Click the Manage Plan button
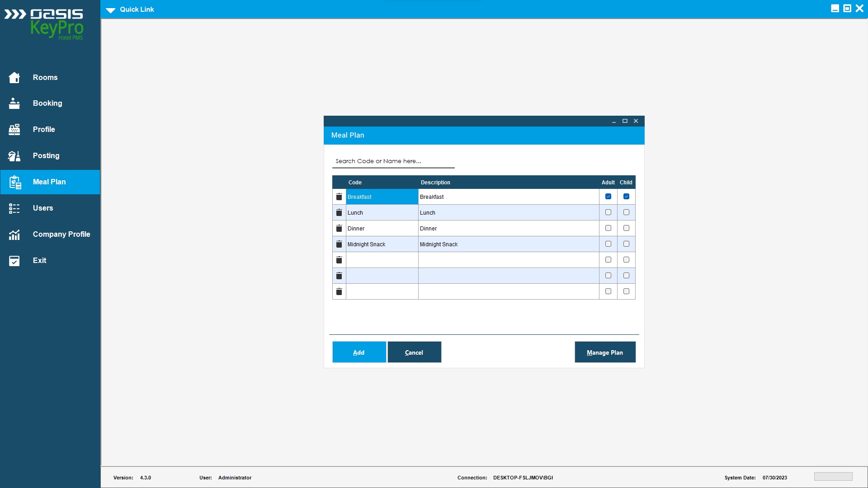The height and width of the screenshot is (488, 868). (x=605, y=352)
